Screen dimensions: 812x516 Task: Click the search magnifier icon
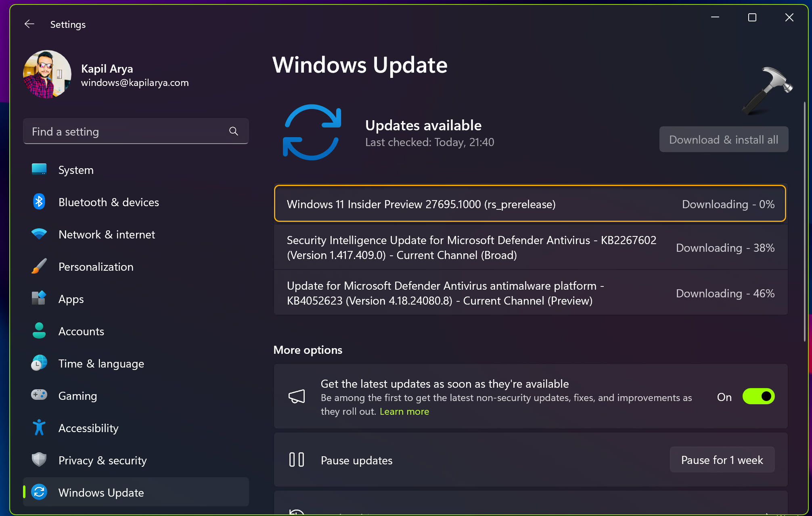[234, 131]
